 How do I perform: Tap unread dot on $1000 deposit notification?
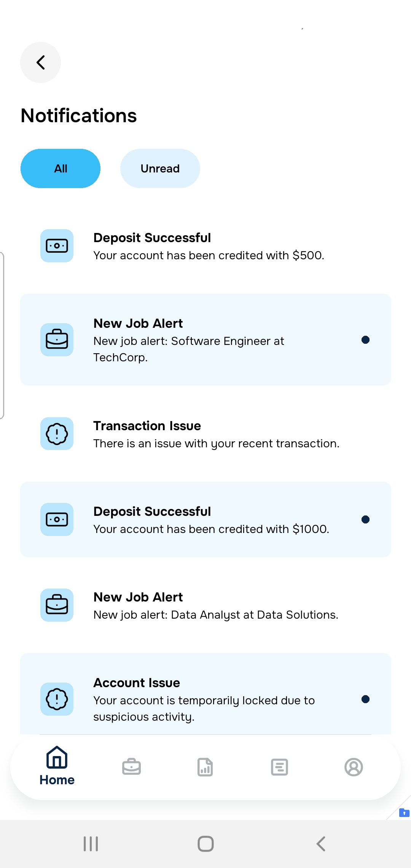(365, 519)
